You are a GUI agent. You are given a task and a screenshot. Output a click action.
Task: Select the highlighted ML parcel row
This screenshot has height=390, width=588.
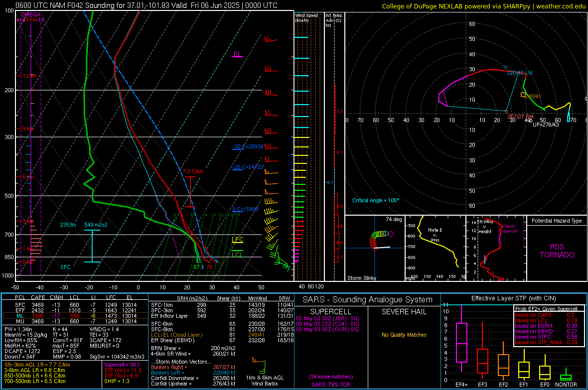point(75,316)
